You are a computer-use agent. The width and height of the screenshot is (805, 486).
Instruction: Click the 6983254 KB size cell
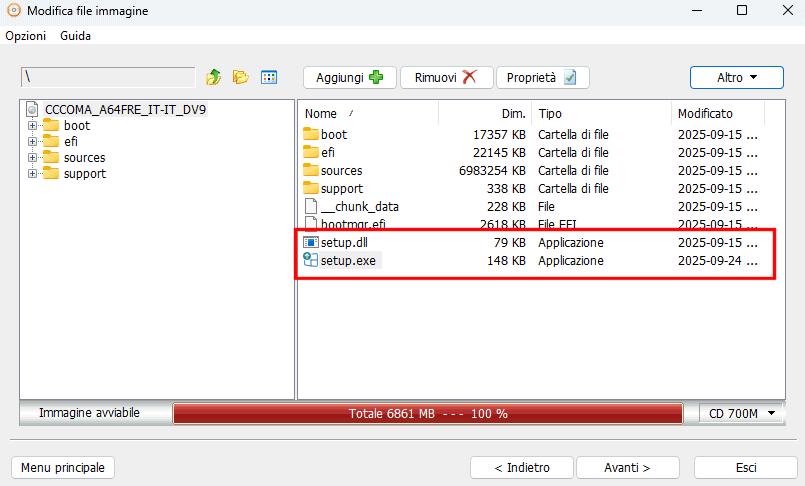(x=492, y=170)
